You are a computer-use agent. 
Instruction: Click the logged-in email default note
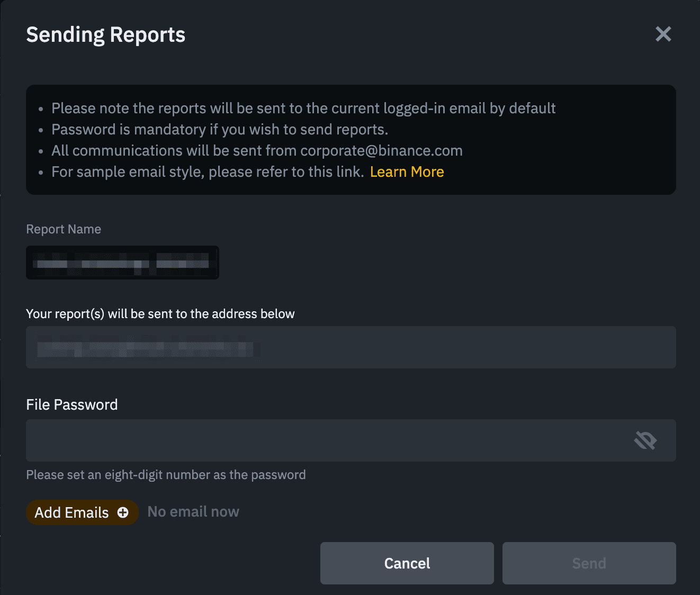click(303, 109)
